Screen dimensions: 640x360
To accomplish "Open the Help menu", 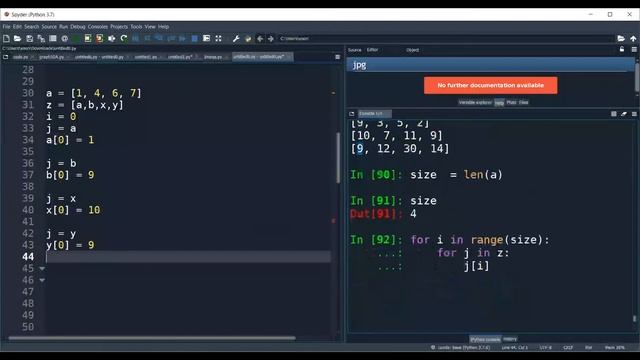I will (163, 27).
